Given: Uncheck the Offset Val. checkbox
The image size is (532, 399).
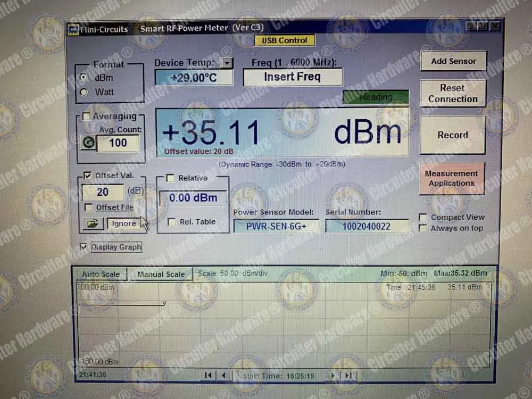Looking at the screenshot, I should 88,175.
